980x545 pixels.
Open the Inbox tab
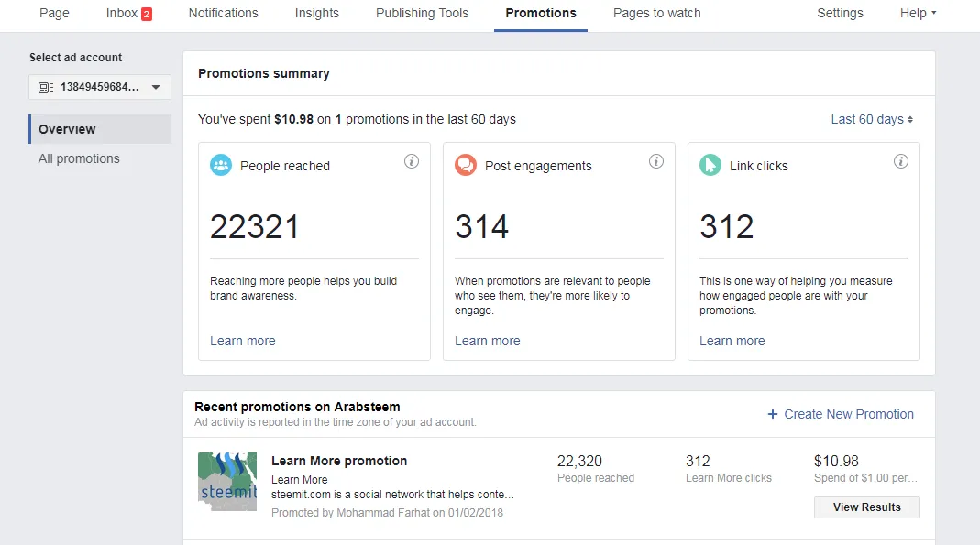pyautogui.click(x=128, y=13)
